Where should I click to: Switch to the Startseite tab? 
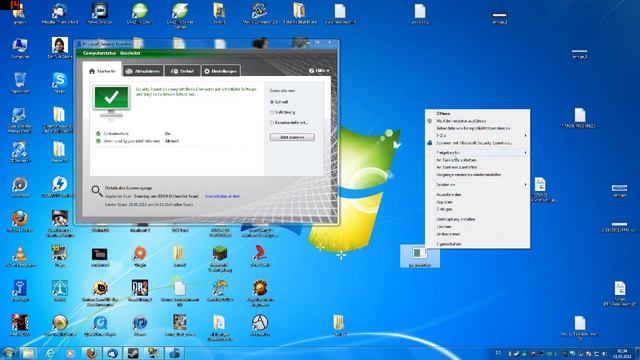click(102, 71)
